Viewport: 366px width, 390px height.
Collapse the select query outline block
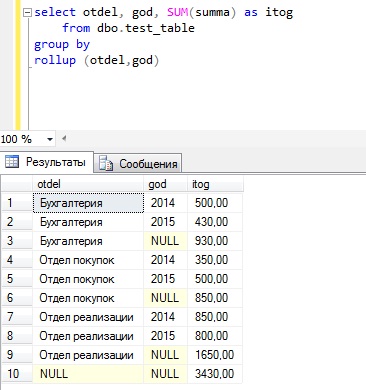pos(27,13)
